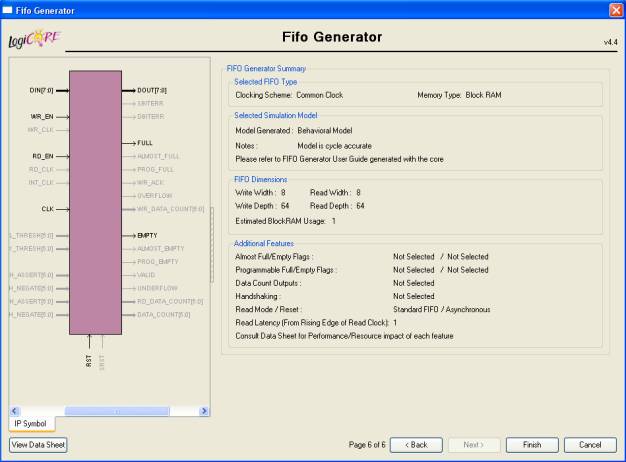626x462 pixels.
Task: Click the EMPTY output label
Action: pyautogui.click(x=147, y=235)
